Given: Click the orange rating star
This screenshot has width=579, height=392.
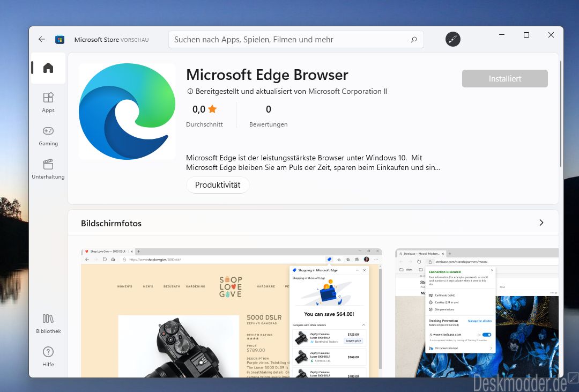Looking at the screenshot, I should click(x=212, y=109).
